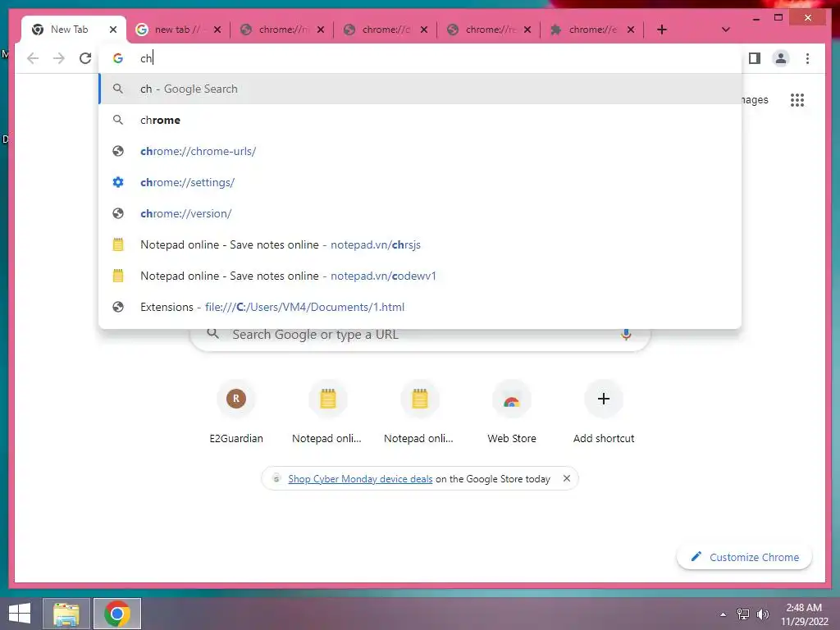Open Chrome's three-dot menu
Viewport: 840px width, 630px height.
pos(807,58)
